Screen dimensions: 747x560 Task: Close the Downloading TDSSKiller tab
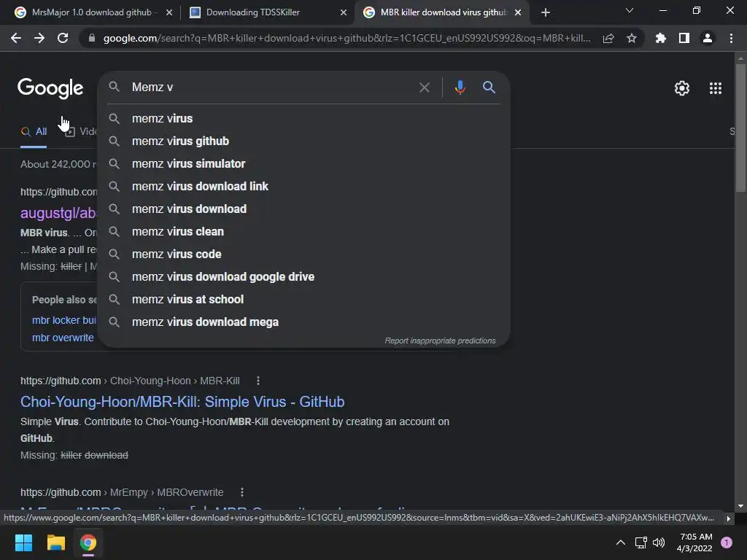pyautogui.click(x=344, y=12)
